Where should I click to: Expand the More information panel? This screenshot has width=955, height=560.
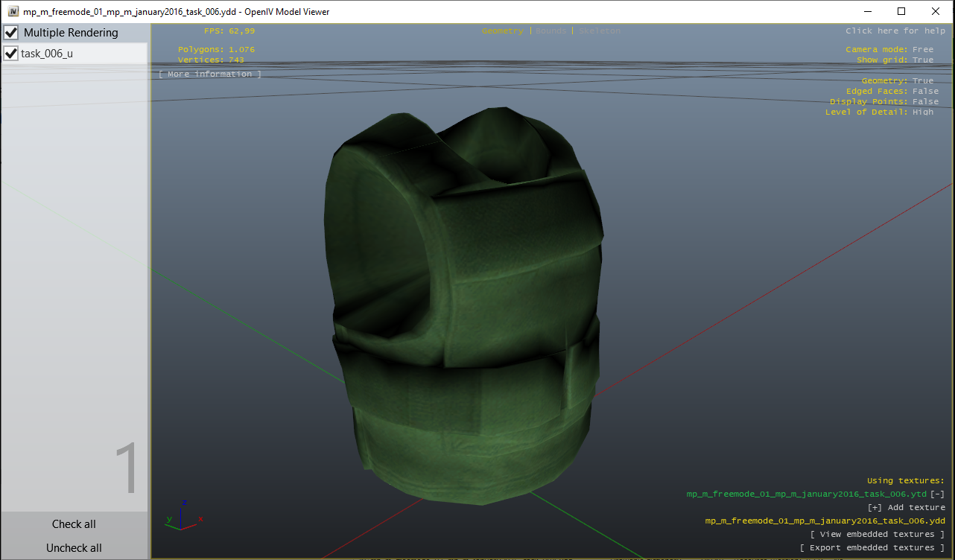coord(209,73)
